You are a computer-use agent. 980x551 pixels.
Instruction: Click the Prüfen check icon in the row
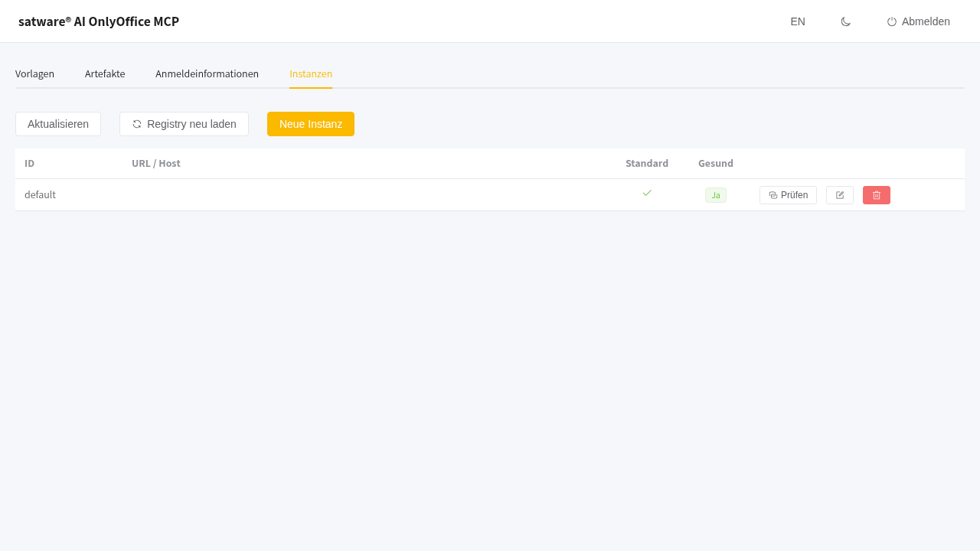point(773,195)
